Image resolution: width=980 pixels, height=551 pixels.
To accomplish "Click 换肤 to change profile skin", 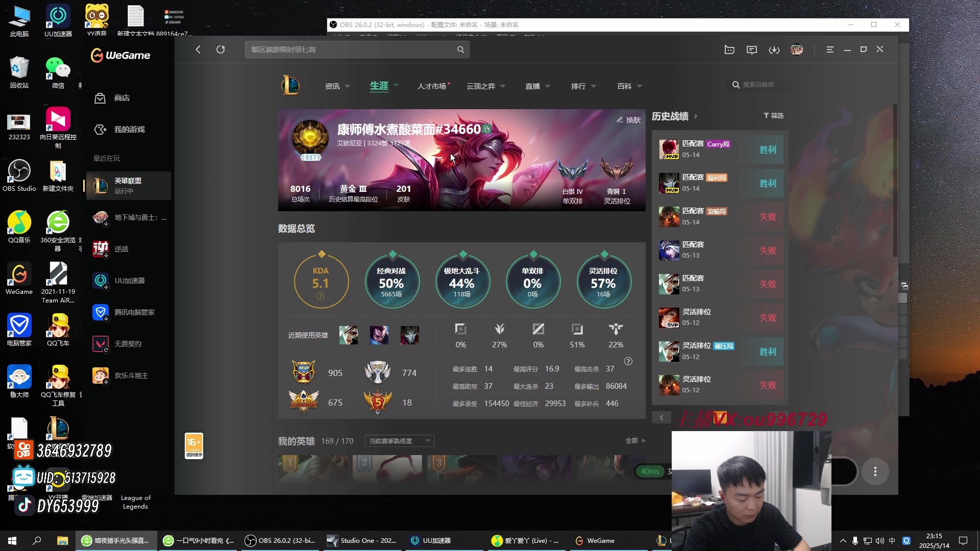I will (628, 120).
